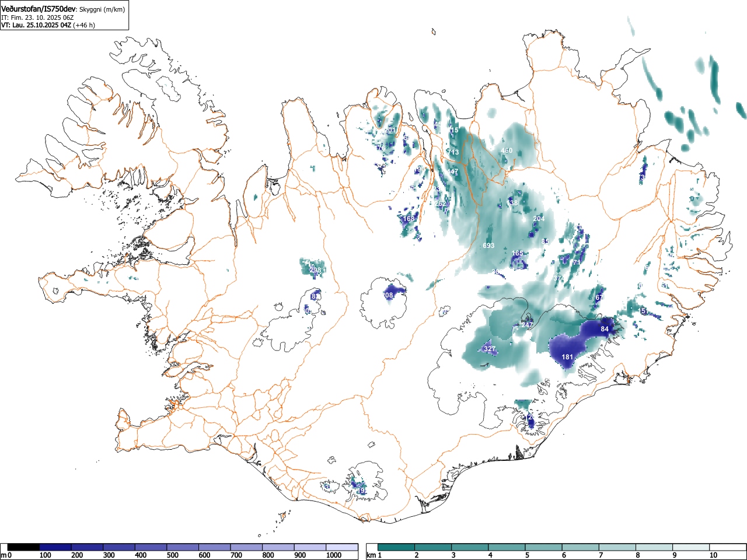Click the '10' tick label on the km scale
Image resolution: width=747 pixels, height=560 pixels.
pyautogui.click(x=713, y=555)
